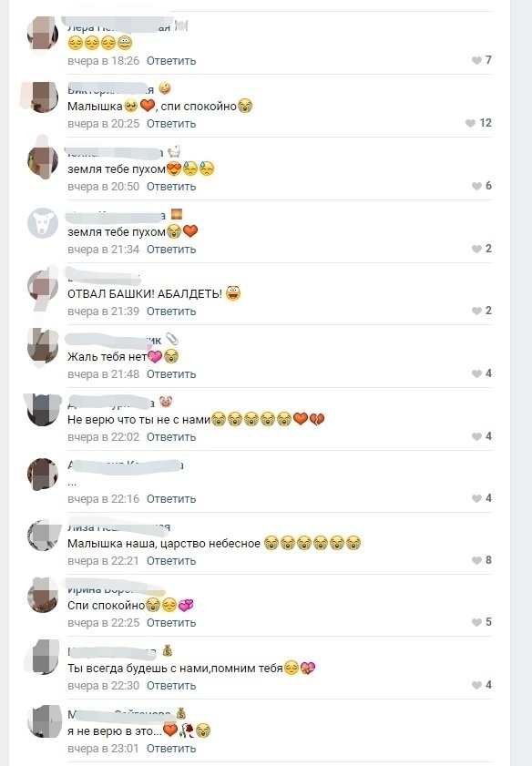Like the comment with 12 likes

[479, 123]
